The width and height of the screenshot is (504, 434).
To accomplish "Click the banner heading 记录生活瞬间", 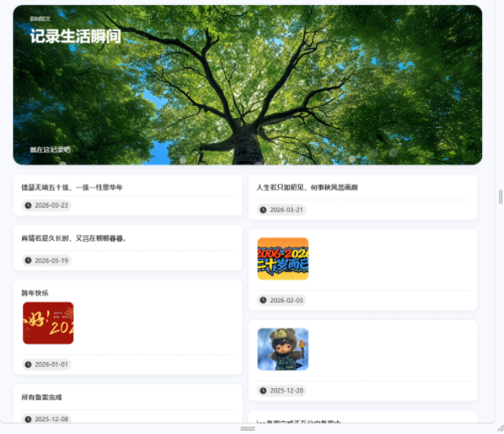I will 75,36.
